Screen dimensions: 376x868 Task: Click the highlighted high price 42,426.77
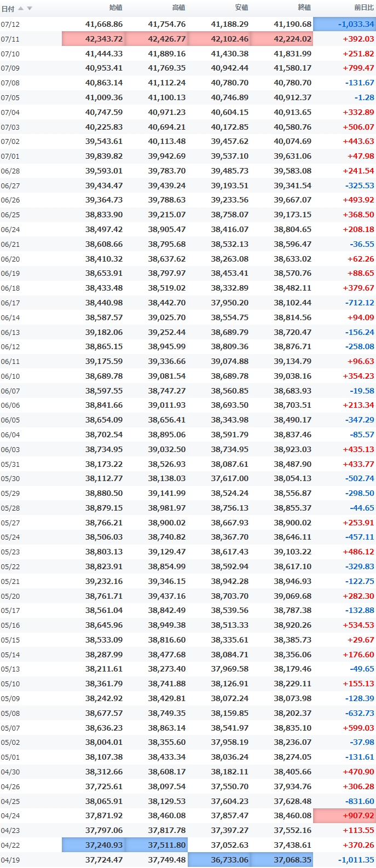tap(157, 39)
